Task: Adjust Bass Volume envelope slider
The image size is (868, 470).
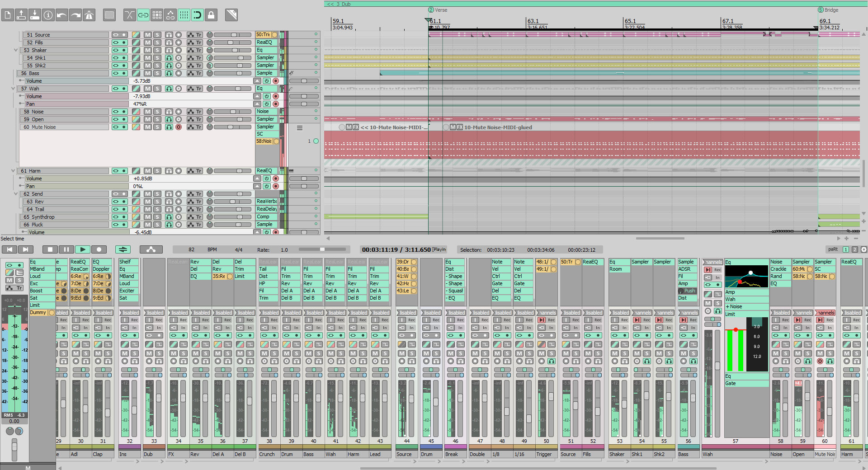Action: pos(304,81)
